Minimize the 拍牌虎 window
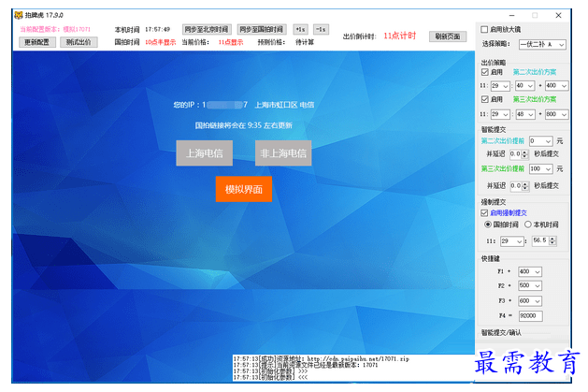Image resolution: width=588 pixels, height=392 pixels. click(x=511, y=15)
